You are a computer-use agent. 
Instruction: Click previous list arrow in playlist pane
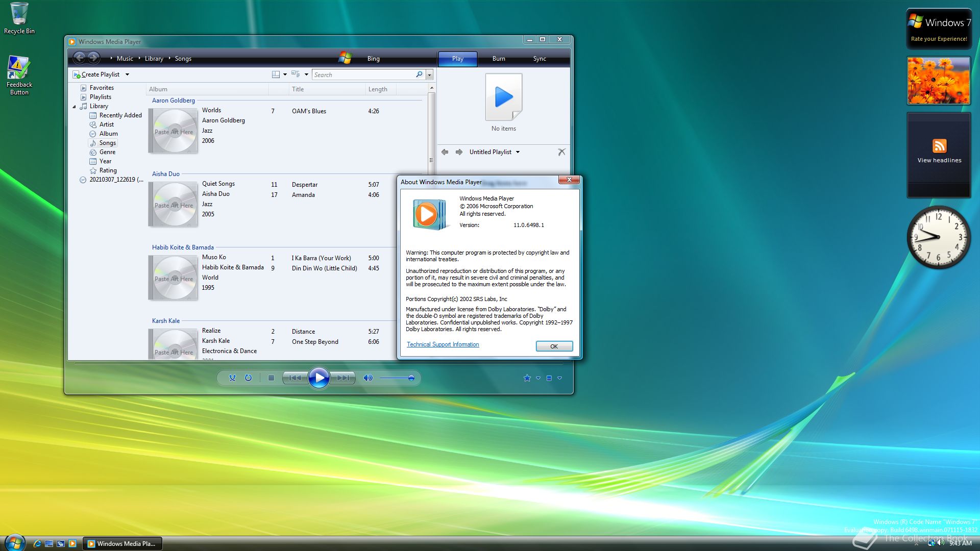(445, 152)
